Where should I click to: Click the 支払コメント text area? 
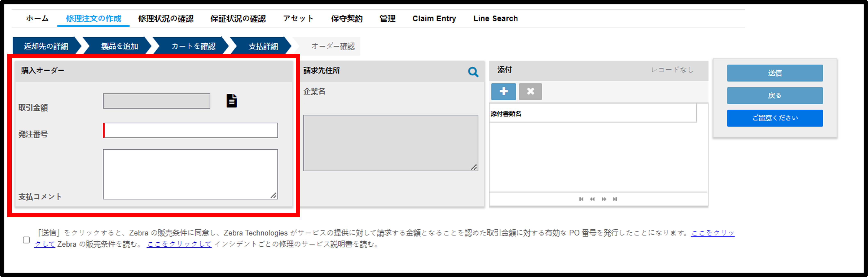coord(190,174)
